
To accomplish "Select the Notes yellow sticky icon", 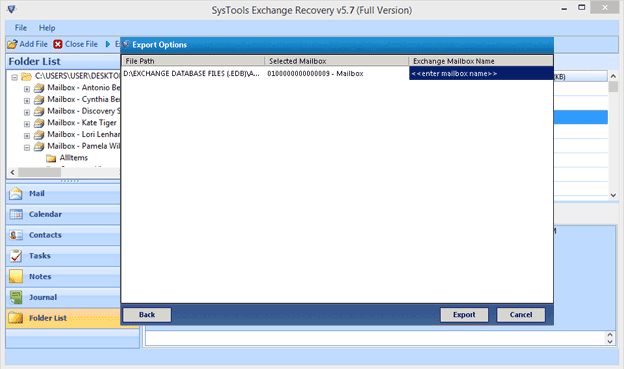I will (16, 277).
